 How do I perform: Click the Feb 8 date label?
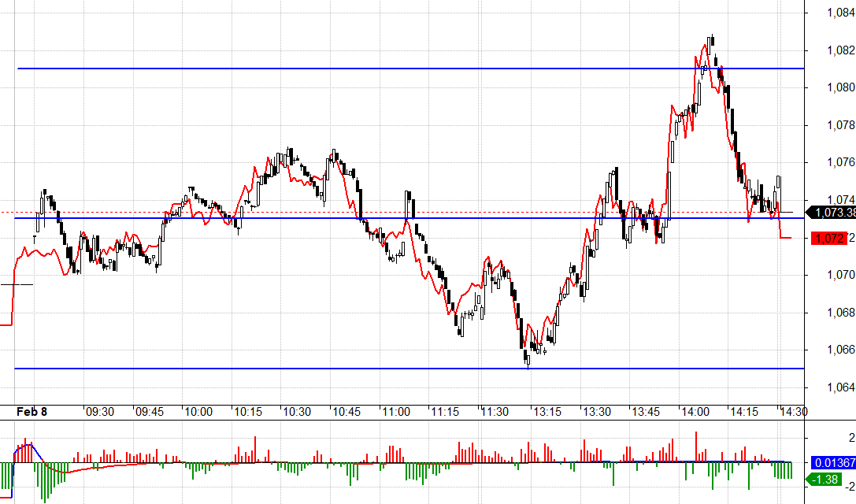32,412
